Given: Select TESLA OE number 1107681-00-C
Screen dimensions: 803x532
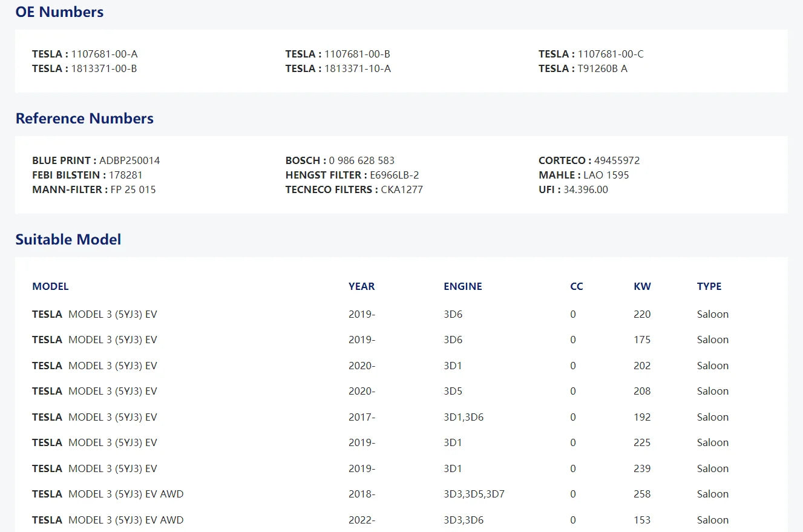Looking at the screenshot, I should tap(611, 54).
